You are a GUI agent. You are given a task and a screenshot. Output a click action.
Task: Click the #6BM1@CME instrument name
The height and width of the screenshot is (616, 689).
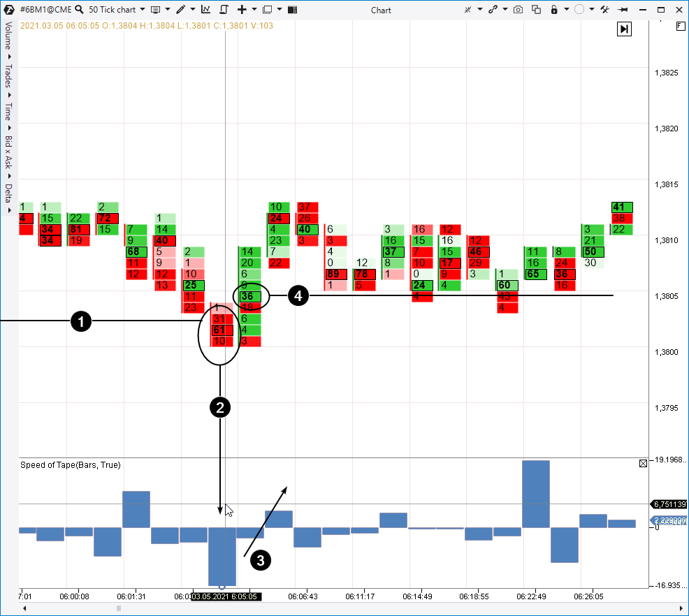[45, 10]
